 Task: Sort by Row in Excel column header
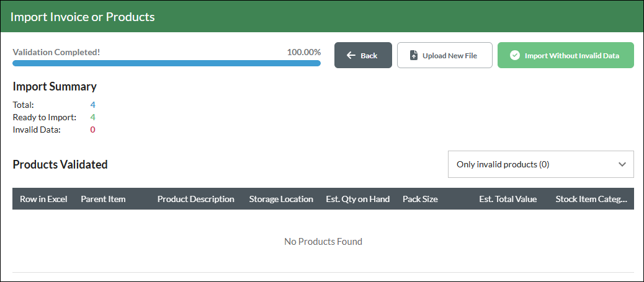43,199
